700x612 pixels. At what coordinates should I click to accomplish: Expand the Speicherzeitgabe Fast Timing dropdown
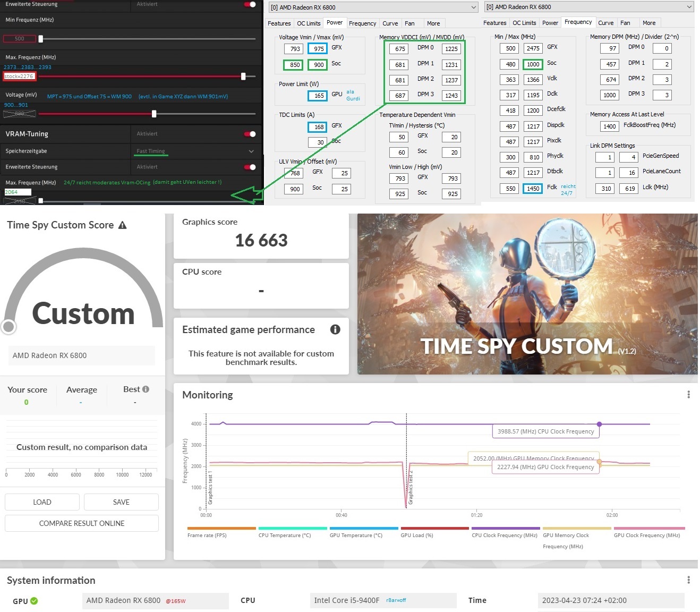tap(251, 151)
